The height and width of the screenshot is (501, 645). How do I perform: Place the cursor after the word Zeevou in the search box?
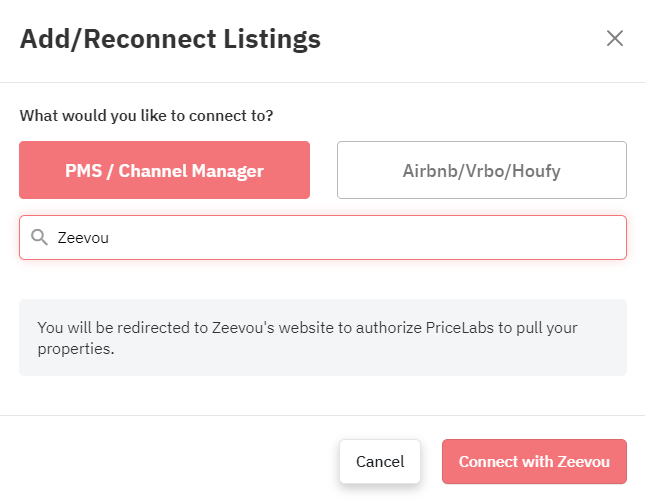click(x=109, y=238)
